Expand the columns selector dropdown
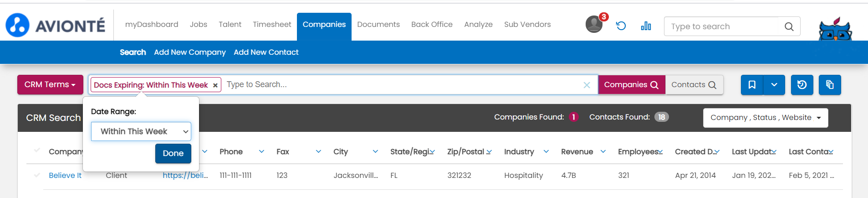The width and height of the screenshot is (868, 198). (765, 118)
